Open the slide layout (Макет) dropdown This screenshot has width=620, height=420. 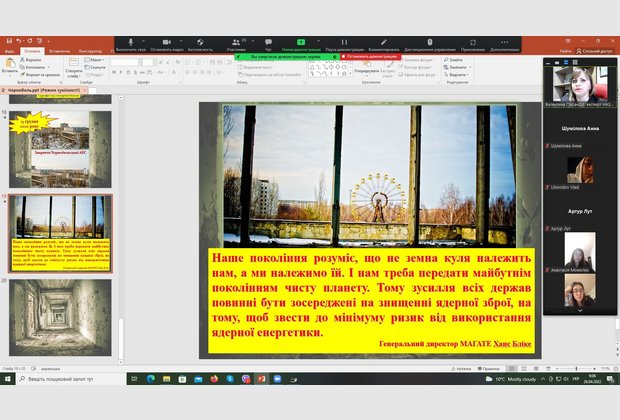[x=95, y=60]
